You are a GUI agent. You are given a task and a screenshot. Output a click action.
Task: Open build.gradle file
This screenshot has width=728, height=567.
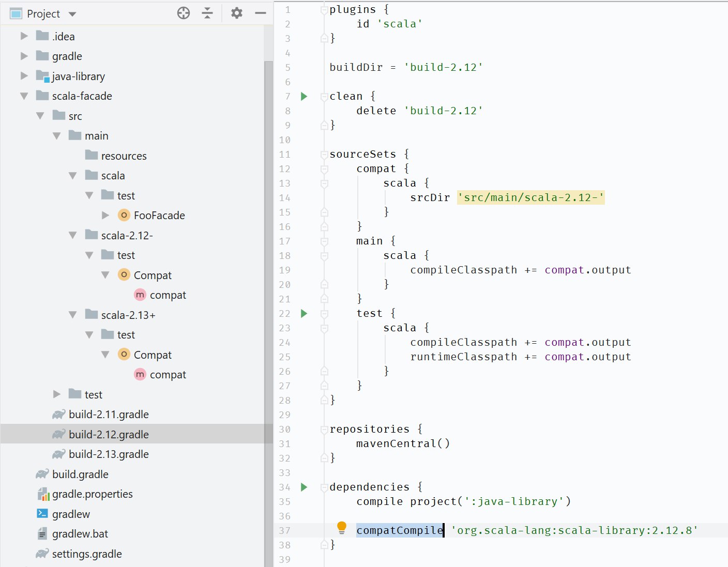point(72,474)
